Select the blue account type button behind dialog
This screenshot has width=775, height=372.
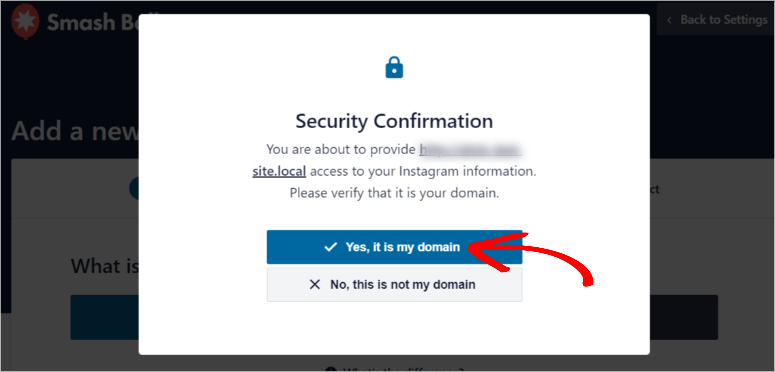click(104, 317)
